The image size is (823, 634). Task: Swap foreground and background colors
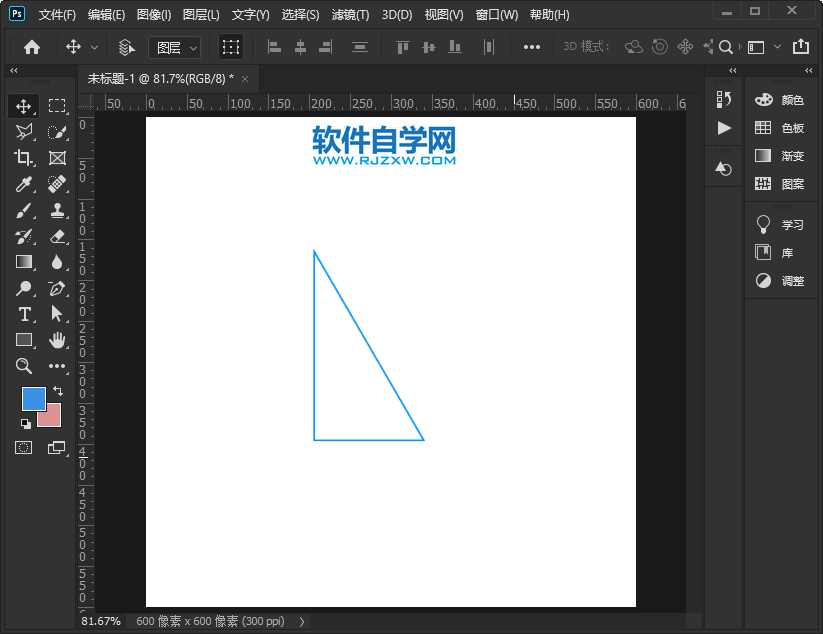58,391
